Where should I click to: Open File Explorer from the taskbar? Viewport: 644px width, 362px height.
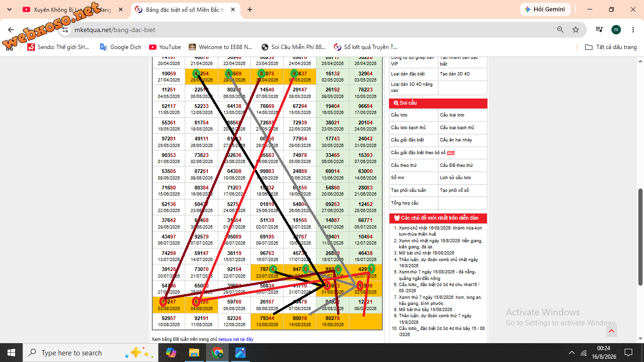pos(194,353)
